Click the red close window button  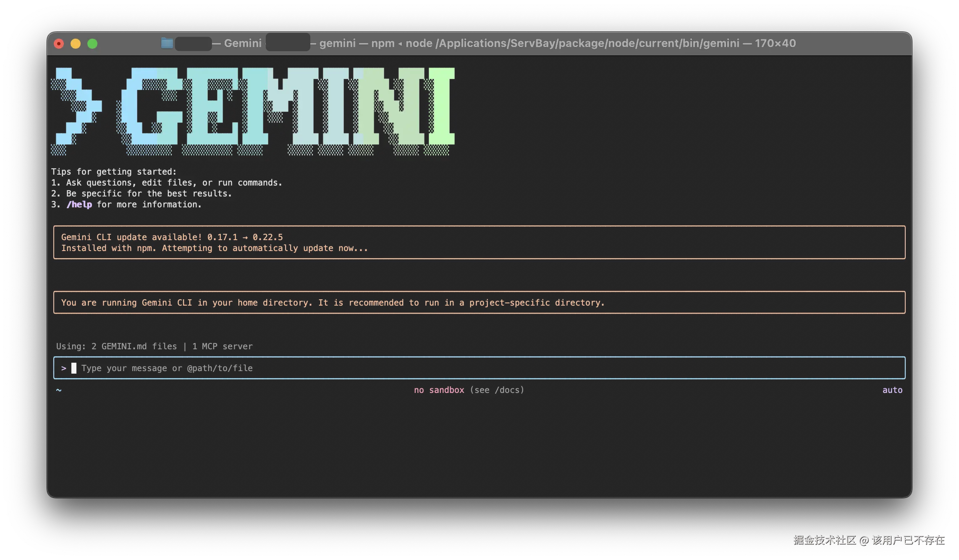[x=59, y=44]
